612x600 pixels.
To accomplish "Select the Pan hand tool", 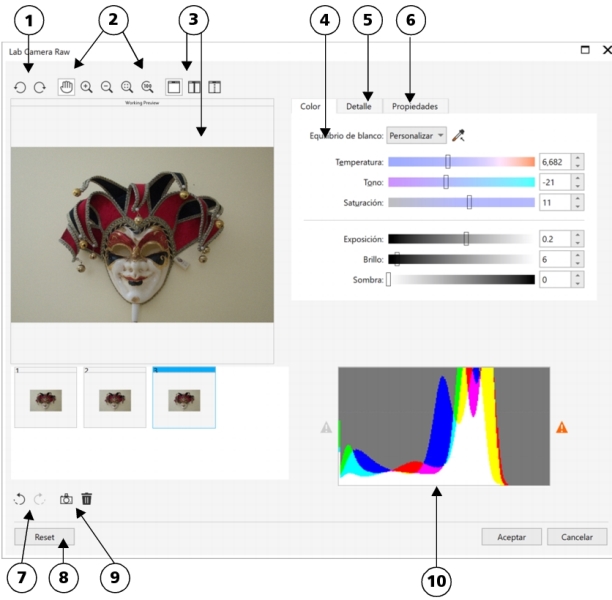I will (67, 88).
